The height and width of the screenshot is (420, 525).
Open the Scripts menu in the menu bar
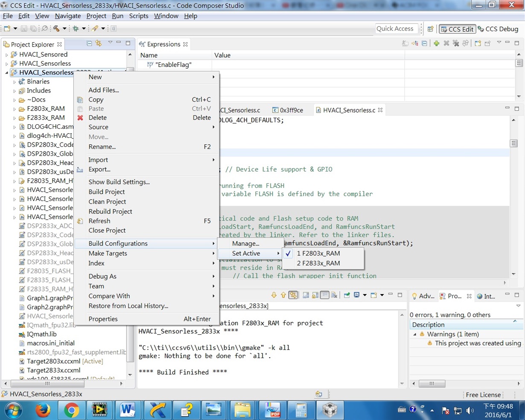pyautogui.click(x=139, y=16)
